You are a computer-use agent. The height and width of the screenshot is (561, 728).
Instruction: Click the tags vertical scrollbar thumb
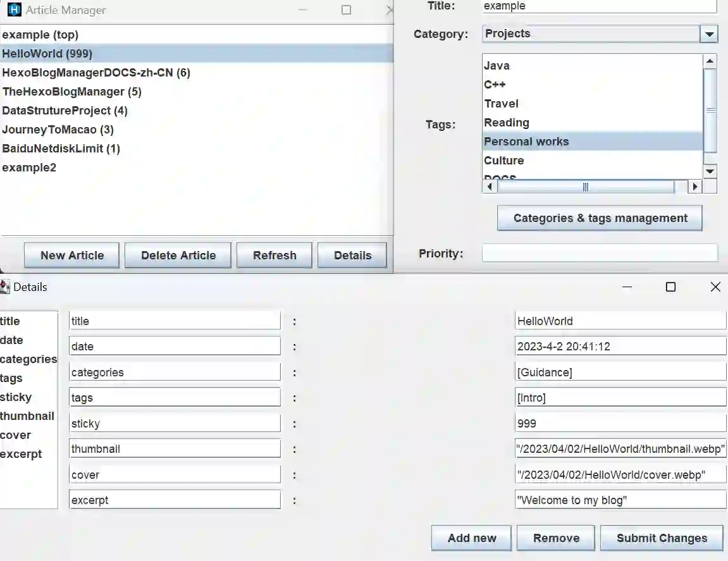click(x=710, y=111)
